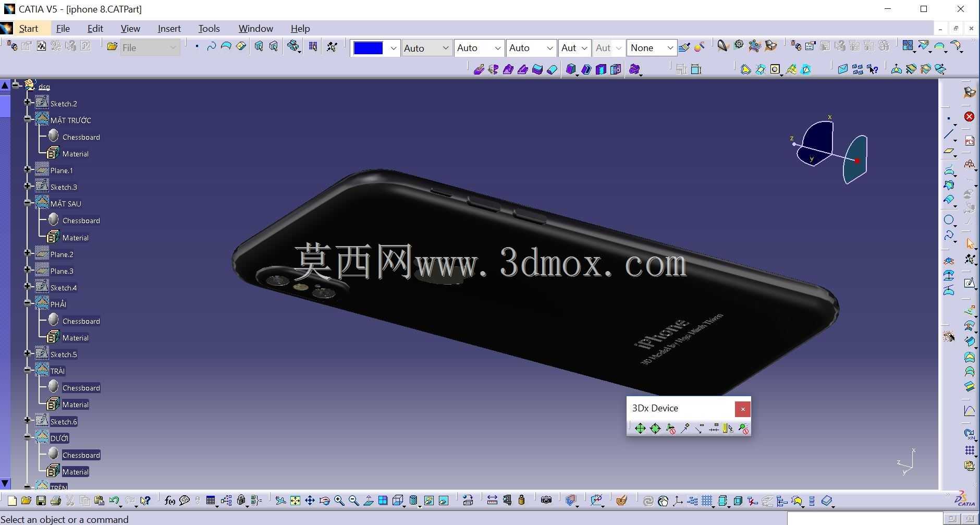Select the DƯỚI tree node
980x525 pixels.
59,438
